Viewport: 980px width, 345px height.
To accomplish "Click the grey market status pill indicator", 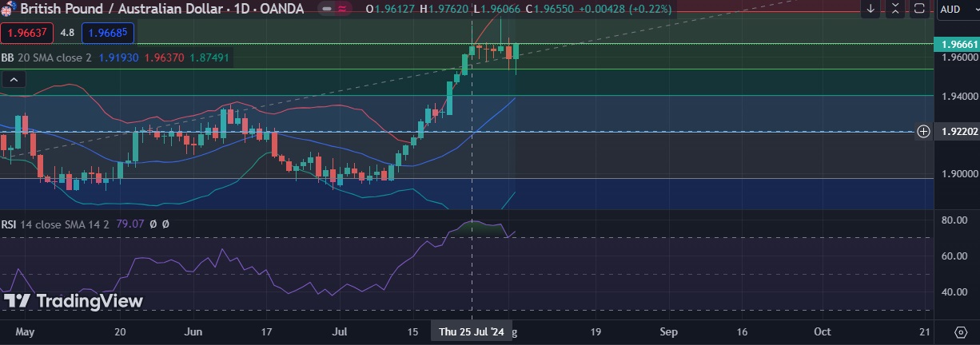I will pos(326,9).
